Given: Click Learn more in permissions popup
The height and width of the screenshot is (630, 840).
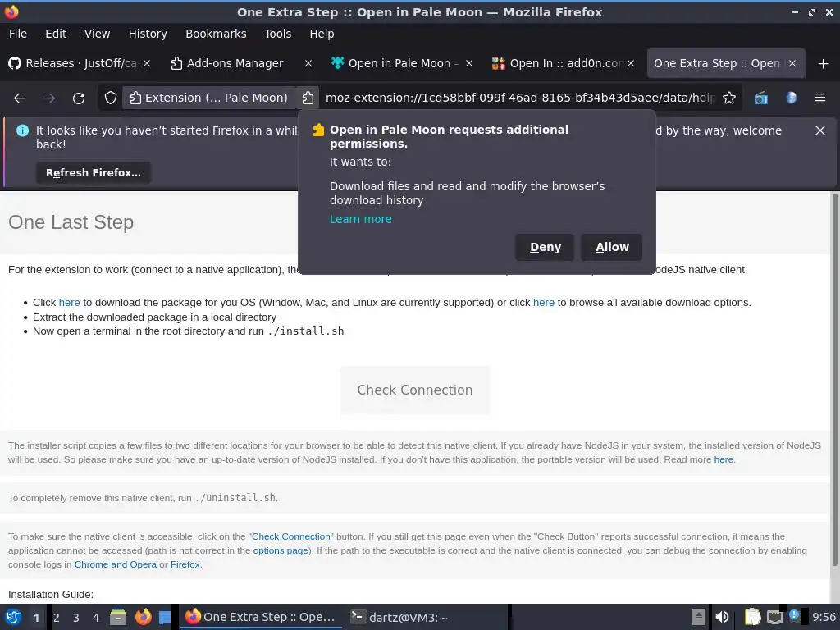Looking at the screenshot, I should (x=361, y=219).
